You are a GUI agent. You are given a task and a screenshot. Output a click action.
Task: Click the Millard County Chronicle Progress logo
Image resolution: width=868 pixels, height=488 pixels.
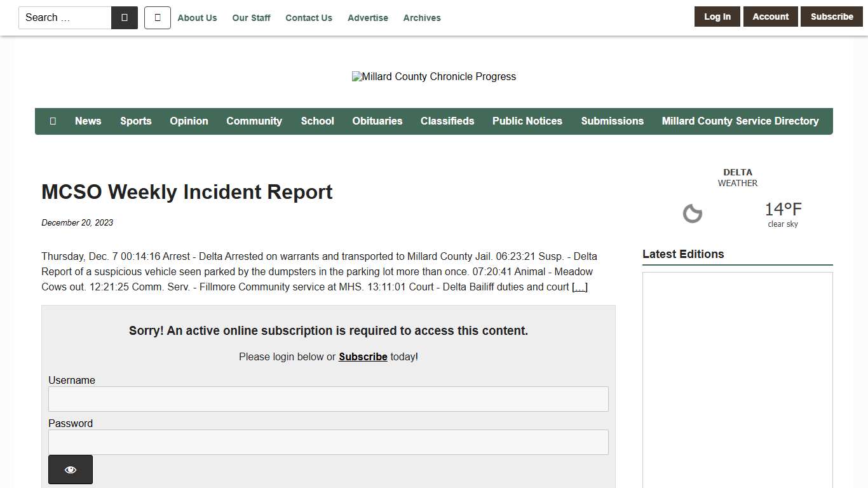434,76
